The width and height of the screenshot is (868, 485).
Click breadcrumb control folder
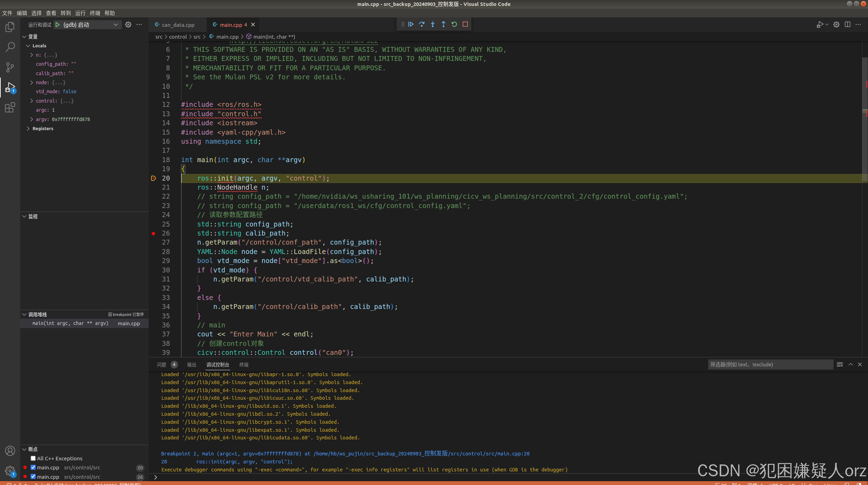pos(178,37)
